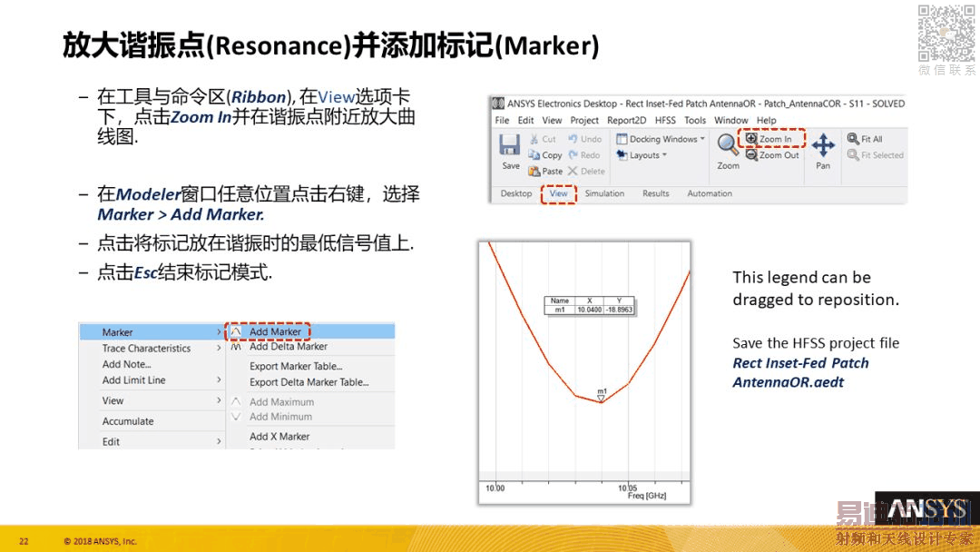Click the Add Maximum icon
This screenshot has width=980, height=552.
(236, 401)
